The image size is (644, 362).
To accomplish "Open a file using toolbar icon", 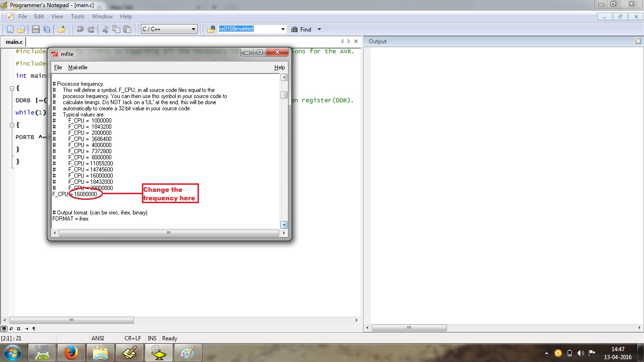I will 21,29.
